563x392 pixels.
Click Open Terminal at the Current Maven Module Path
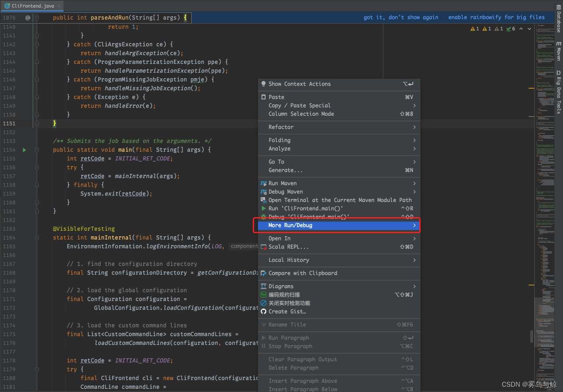coord(339,200)
